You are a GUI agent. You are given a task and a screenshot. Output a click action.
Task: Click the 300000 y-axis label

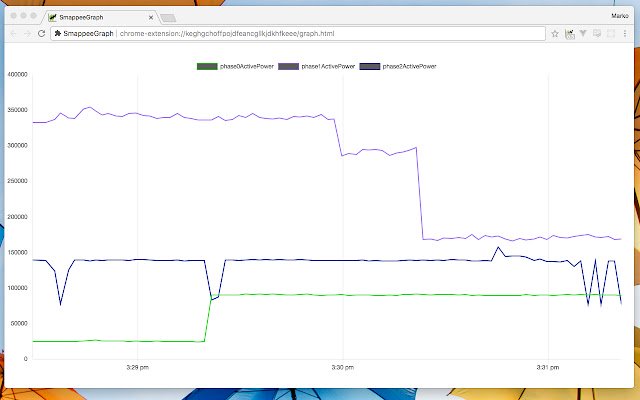(18, 145)
